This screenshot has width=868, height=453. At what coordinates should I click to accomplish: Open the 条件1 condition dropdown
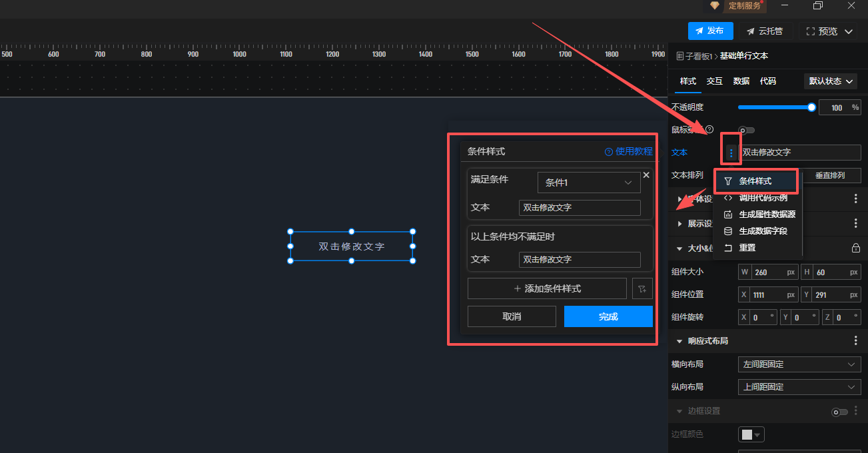tap(588, 183)
